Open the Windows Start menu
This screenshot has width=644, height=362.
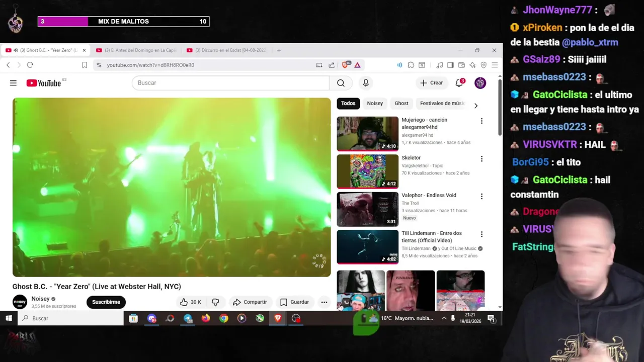(x=9, y=318)
